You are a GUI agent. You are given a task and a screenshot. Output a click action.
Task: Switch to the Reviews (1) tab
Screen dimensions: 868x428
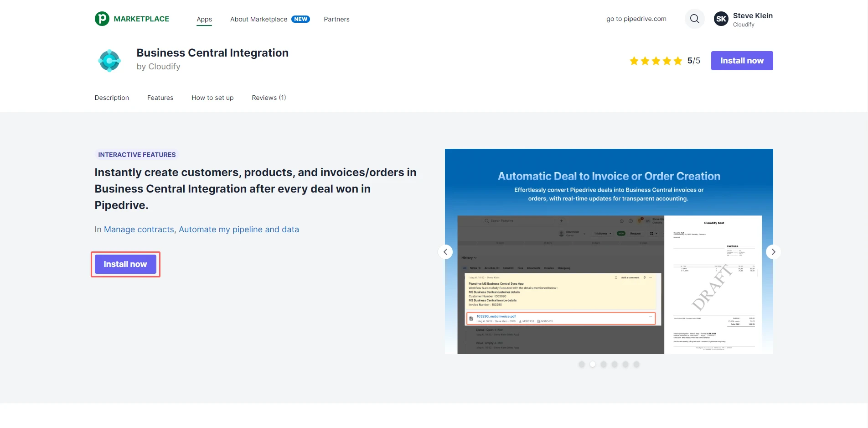[269, 98]
